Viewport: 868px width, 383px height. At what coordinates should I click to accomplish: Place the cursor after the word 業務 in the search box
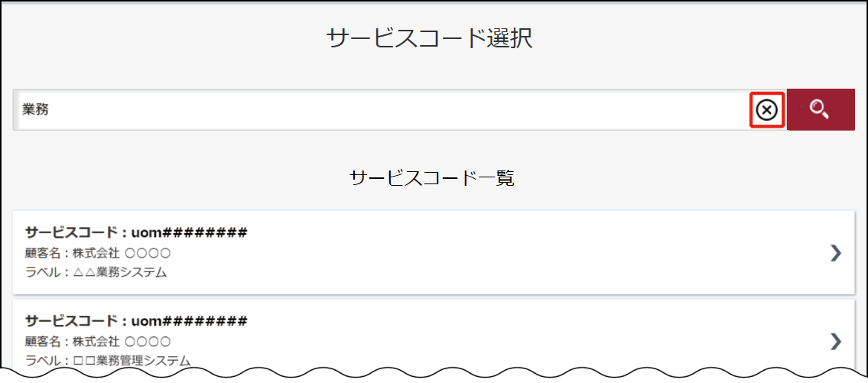click(x=50, y=109)
